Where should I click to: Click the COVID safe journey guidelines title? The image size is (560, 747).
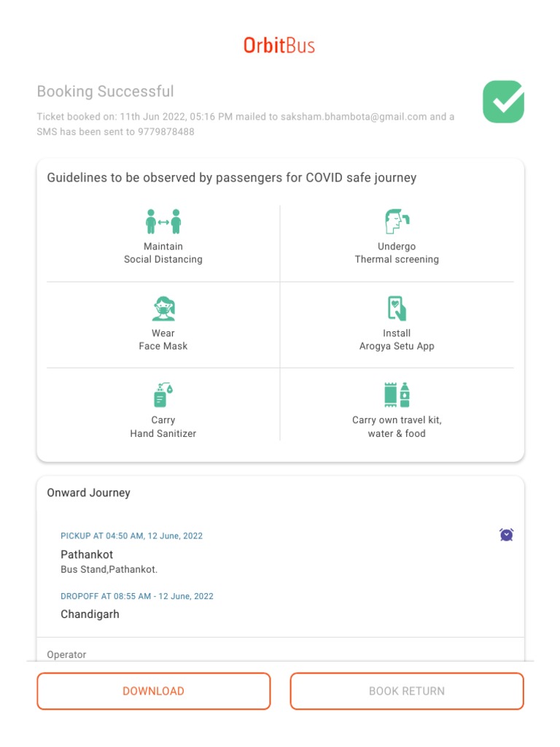pos(232,178)
